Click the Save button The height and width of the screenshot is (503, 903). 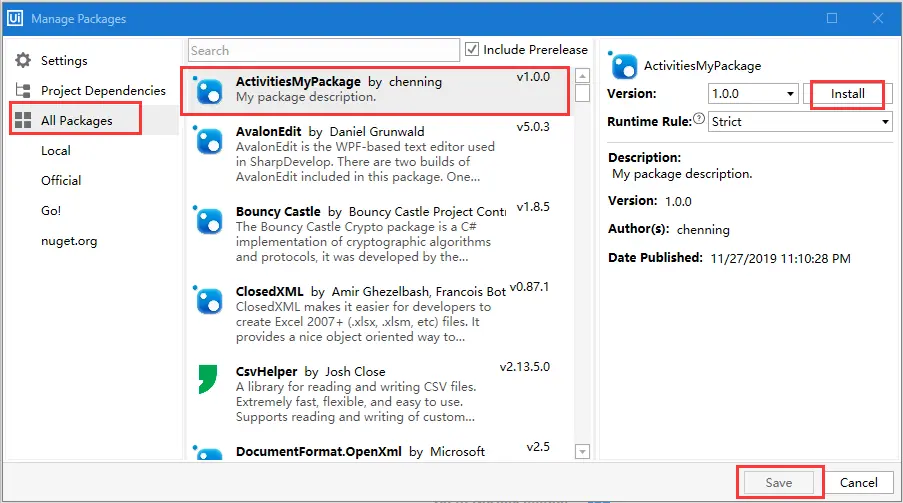coord(779,482)
